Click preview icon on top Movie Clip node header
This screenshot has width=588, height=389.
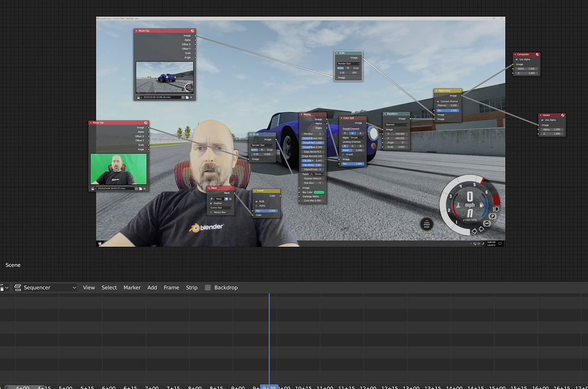click(192, 31)
